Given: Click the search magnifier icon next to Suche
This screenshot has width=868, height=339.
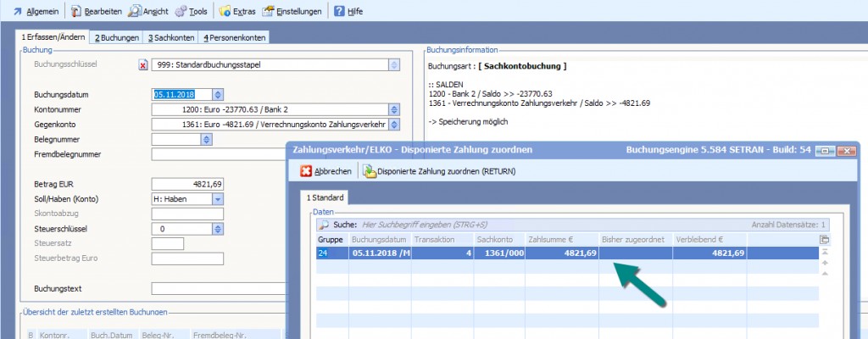Looking at the screenshot, I should tap(324, 225).
